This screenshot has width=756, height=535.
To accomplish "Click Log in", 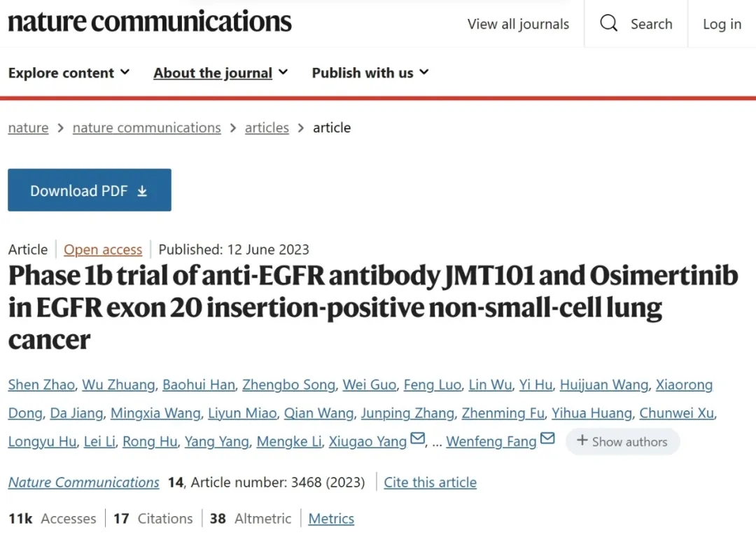I will click(722, 24).
